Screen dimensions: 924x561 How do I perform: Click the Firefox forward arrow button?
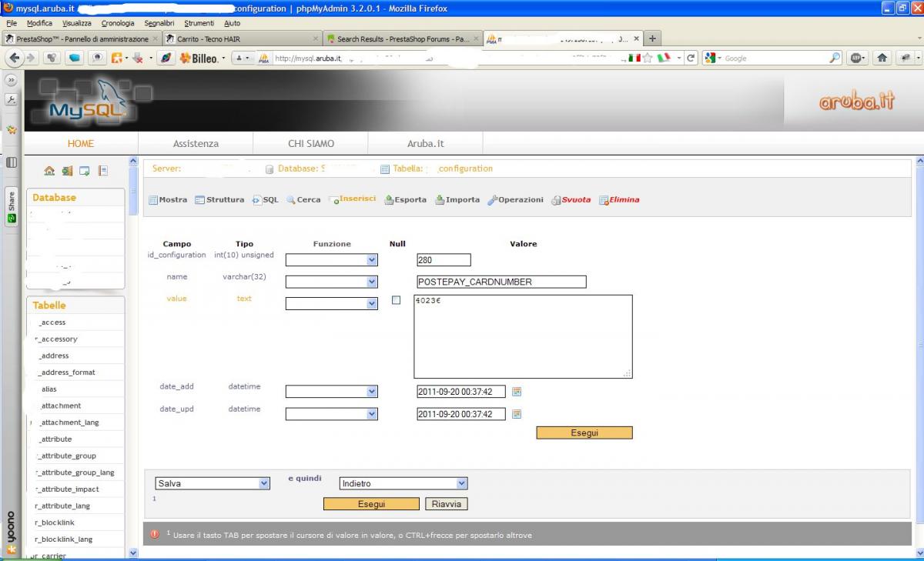tap(31, 58)
